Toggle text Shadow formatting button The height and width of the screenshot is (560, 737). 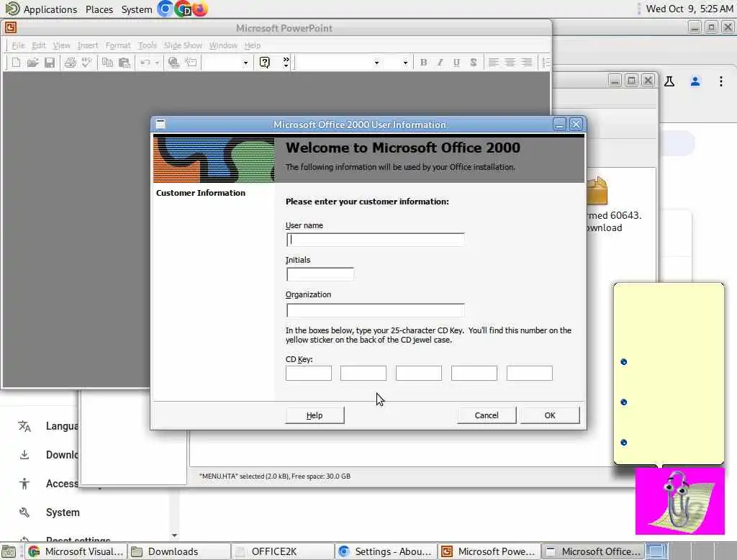click(474, 63)
